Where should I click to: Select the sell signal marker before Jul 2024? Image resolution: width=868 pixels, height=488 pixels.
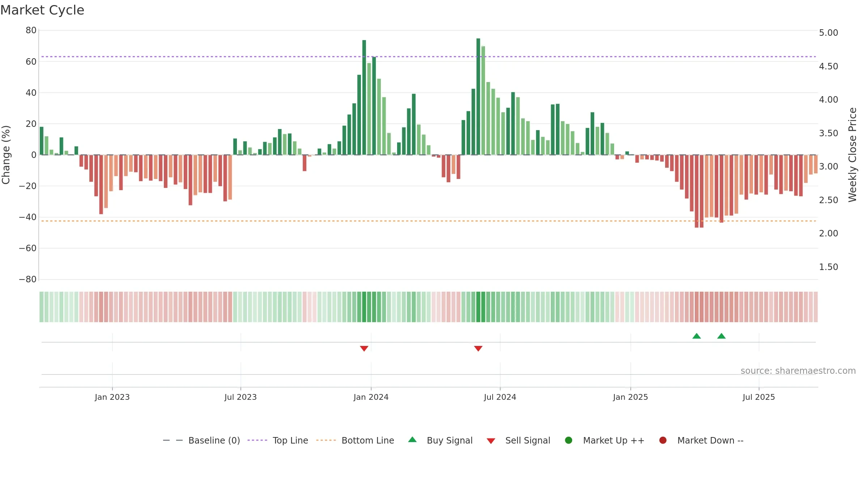[478, 348]
